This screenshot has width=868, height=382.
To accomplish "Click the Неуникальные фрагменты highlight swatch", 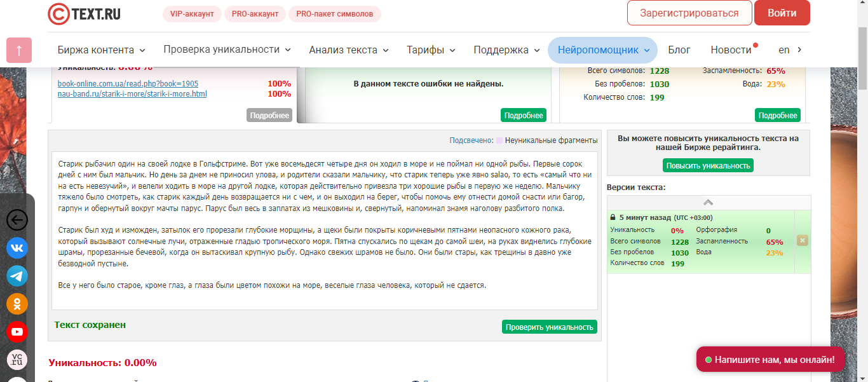I will pyautogui.click(x=499, y=140).
